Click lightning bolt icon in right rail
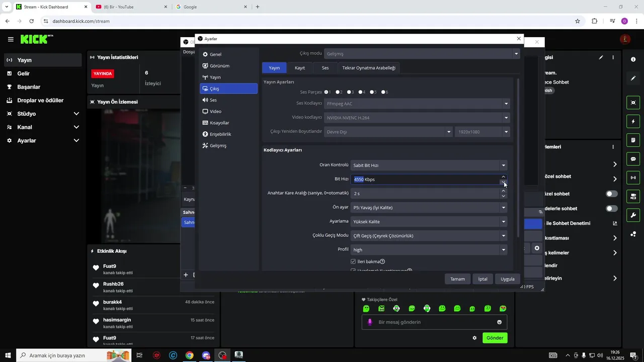 633,121
